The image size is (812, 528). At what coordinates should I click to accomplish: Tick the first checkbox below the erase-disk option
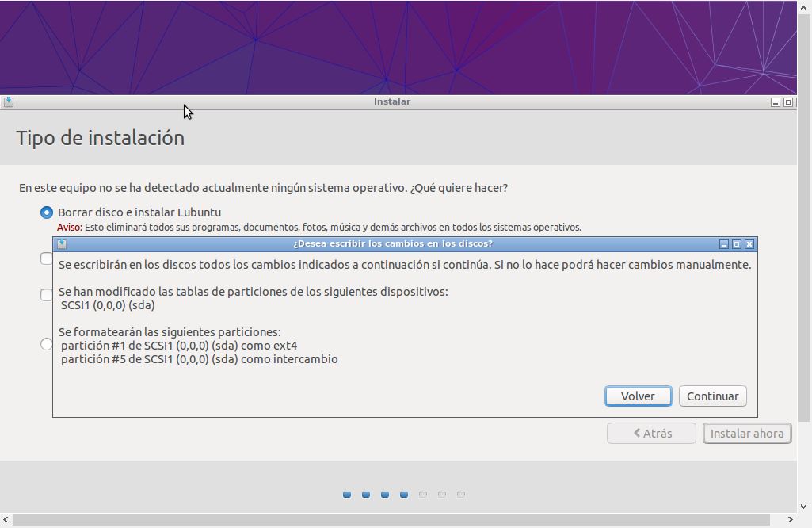point(47,258)
